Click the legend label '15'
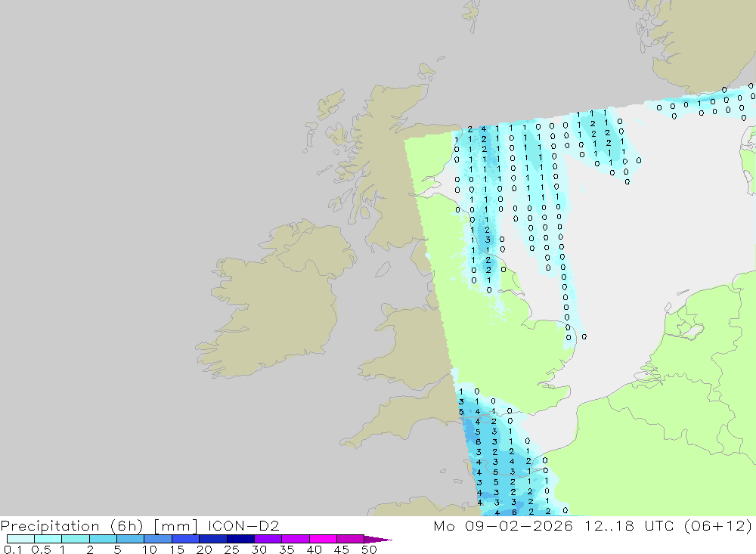Viewport: 756px width, 554px height. 176,549
